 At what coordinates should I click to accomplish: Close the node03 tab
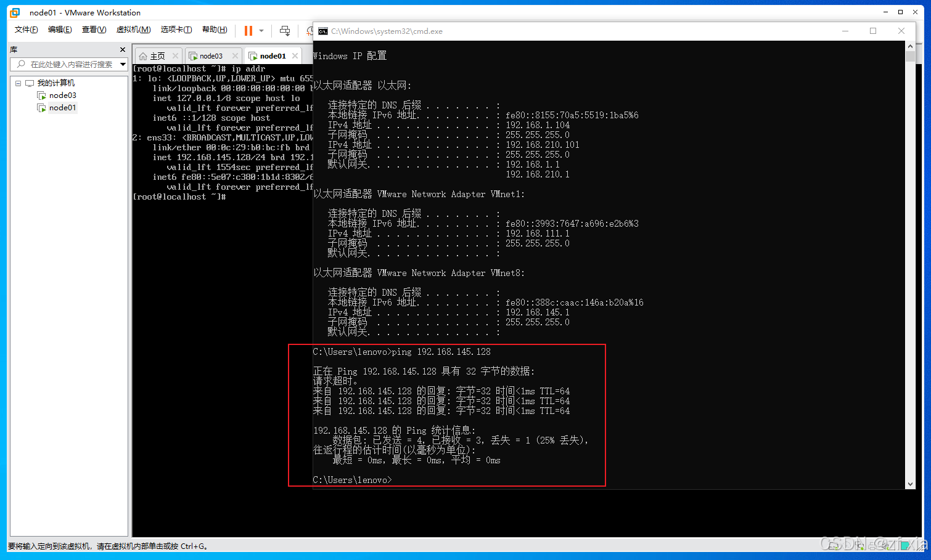click(235, 55)
